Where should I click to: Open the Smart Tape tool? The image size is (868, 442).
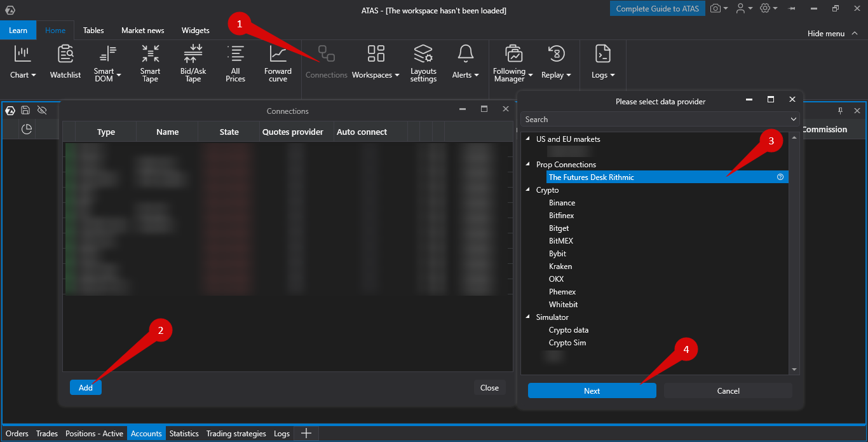pos(151,64)
